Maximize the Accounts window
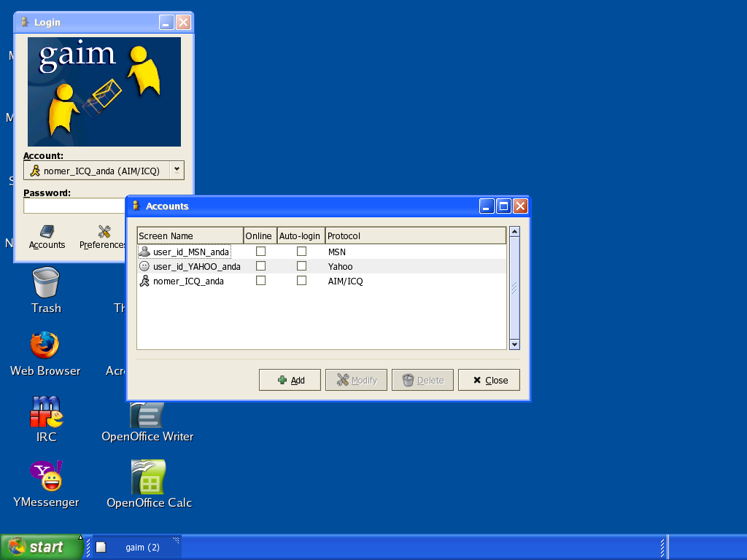747x560 pixels. coord(503,206)
